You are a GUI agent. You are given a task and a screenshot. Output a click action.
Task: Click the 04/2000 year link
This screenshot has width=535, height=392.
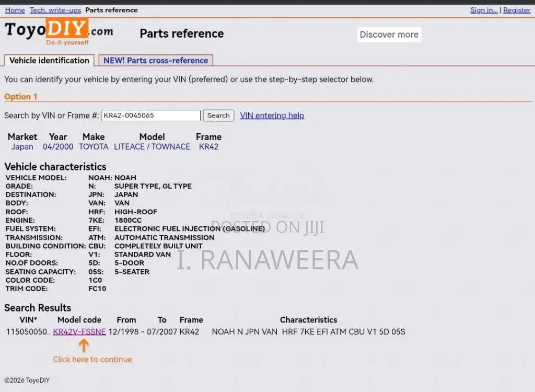click(x=58, y=146)
